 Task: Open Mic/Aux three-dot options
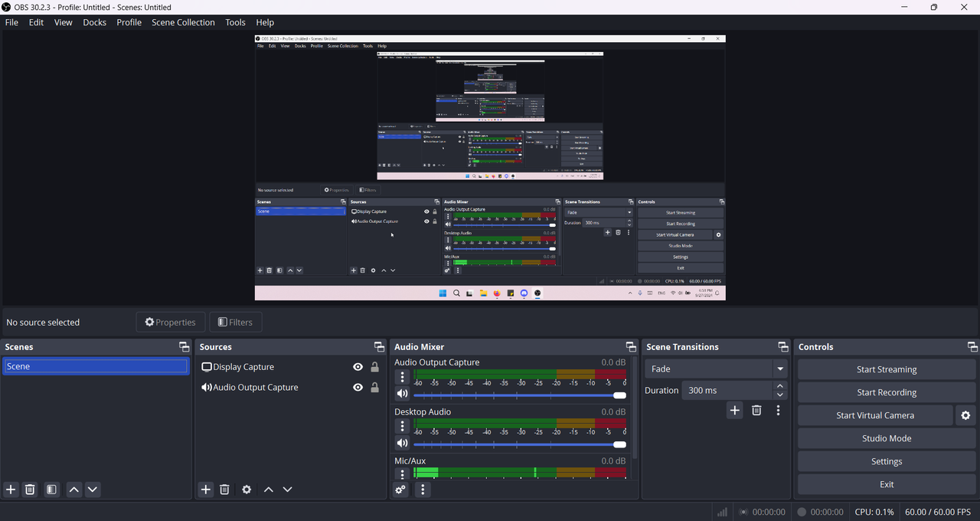pyautogui.click(x=403, y=474)
